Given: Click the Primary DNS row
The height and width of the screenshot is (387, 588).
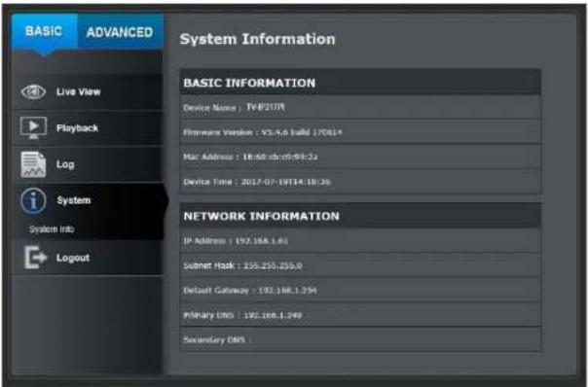Looking at the screenshot, I should pos(360,315).
